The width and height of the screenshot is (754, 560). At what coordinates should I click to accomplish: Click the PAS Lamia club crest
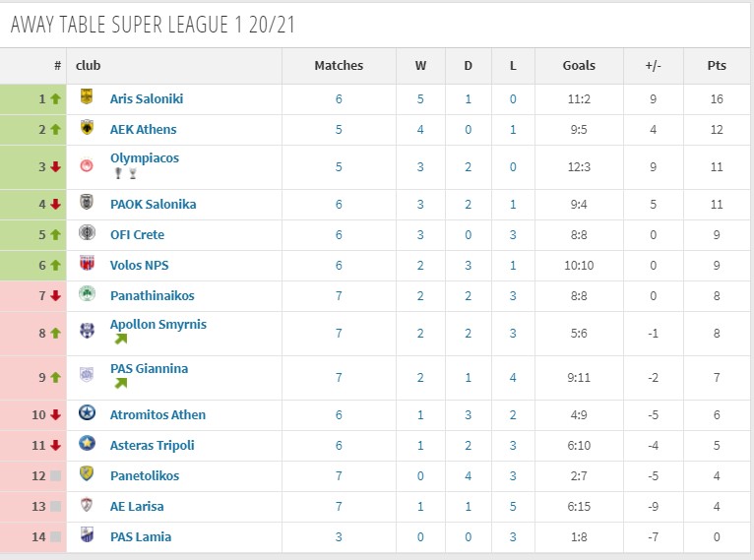pyautogui.click(x=87, y=535)
